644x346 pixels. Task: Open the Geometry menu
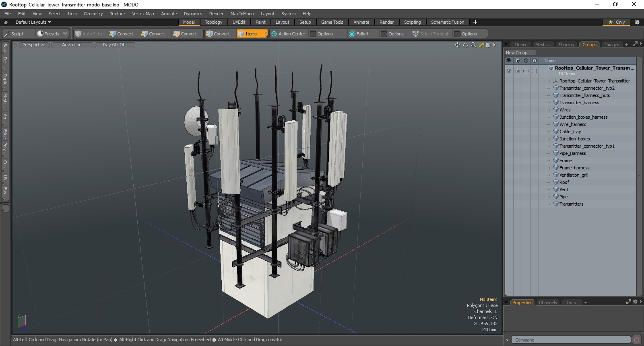click(93, 14)
